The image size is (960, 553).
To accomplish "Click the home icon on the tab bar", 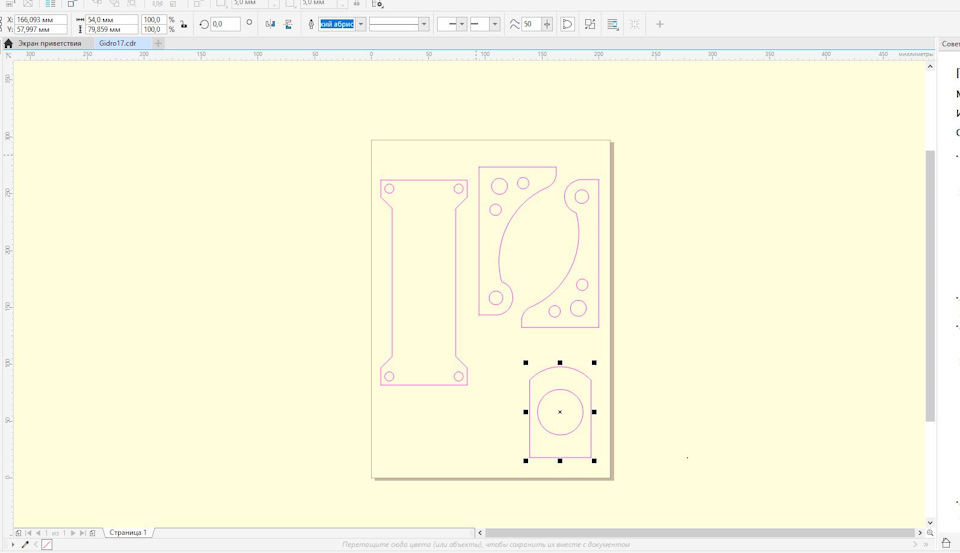I will 8,43.
